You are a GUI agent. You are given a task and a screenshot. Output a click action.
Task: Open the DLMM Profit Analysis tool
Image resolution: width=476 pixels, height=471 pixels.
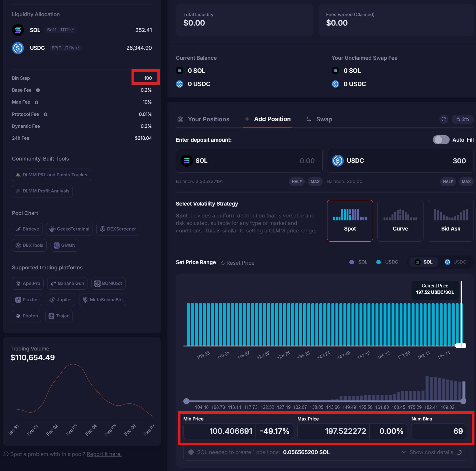coord(42,191)
